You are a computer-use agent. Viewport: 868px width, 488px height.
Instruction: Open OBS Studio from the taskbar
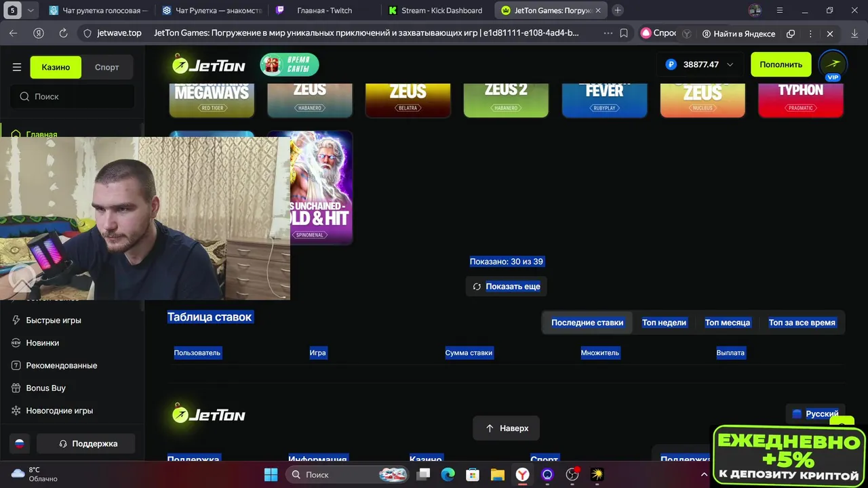572,474
